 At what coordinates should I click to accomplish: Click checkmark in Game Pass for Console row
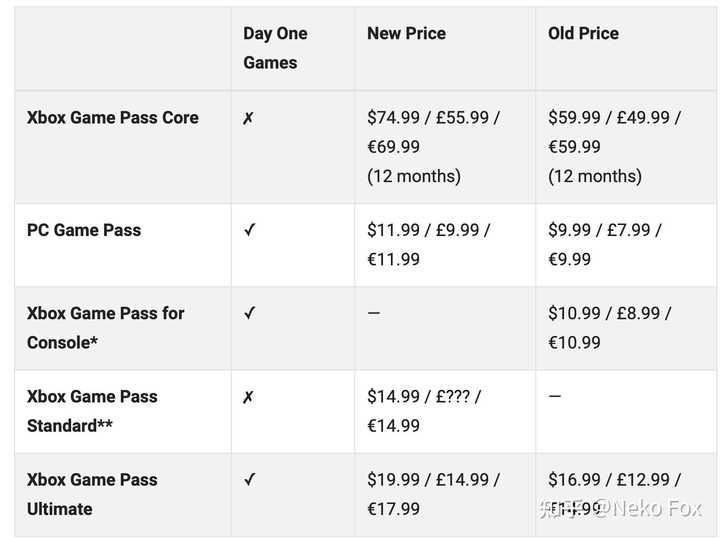249,313
